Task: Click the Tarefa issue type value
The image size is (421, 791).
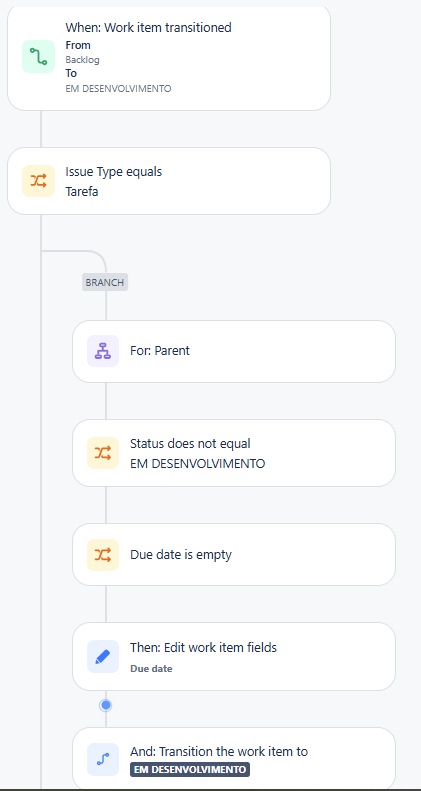Action: click(82, 192)
